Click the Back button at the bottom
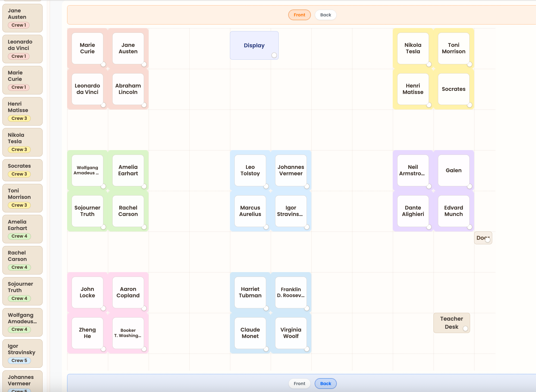This screenshot has height=392, width=536. tap(325, 383)
